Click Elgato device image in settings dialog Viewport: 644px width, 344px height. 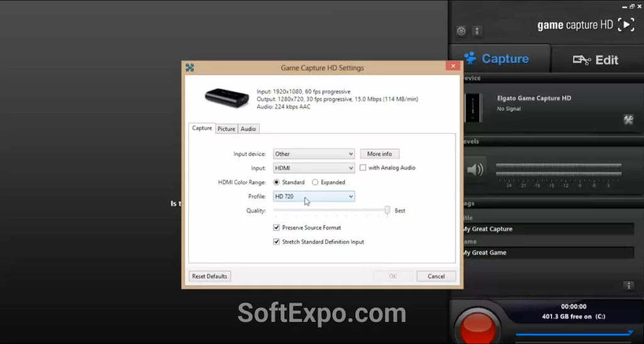[x=226, y=98]
